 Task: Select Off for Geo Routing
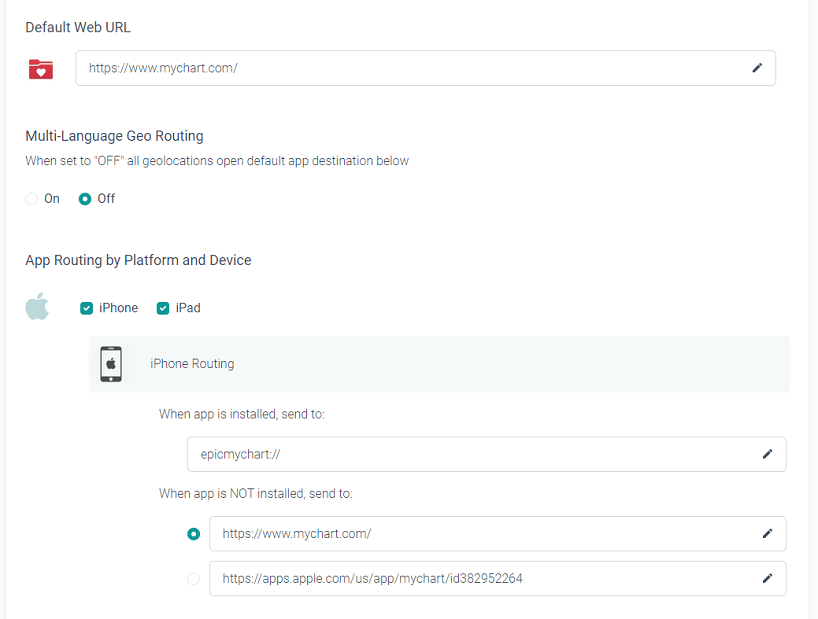coord(85,199)
